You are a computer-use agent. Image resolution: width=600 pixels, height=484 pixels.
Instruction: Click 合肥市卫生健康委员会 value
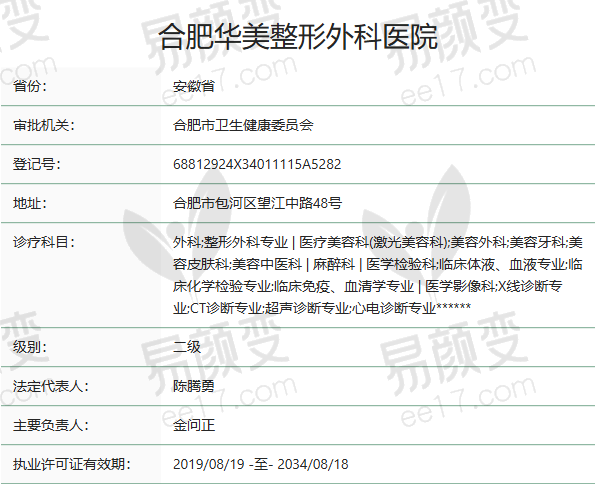pyautogui.click(x=243, y=125)
